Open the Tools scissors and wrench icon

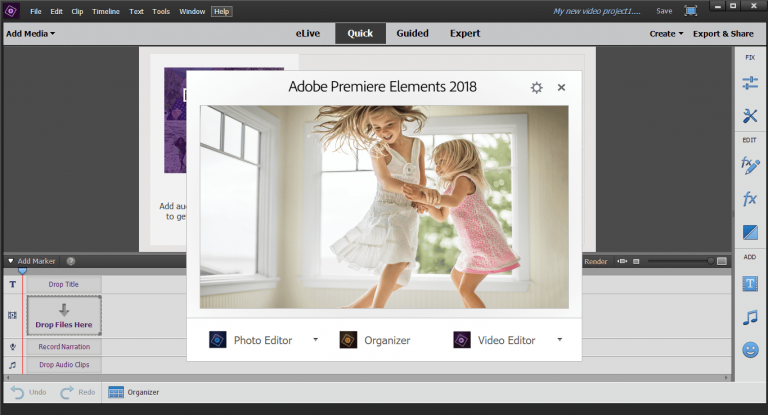750,116
